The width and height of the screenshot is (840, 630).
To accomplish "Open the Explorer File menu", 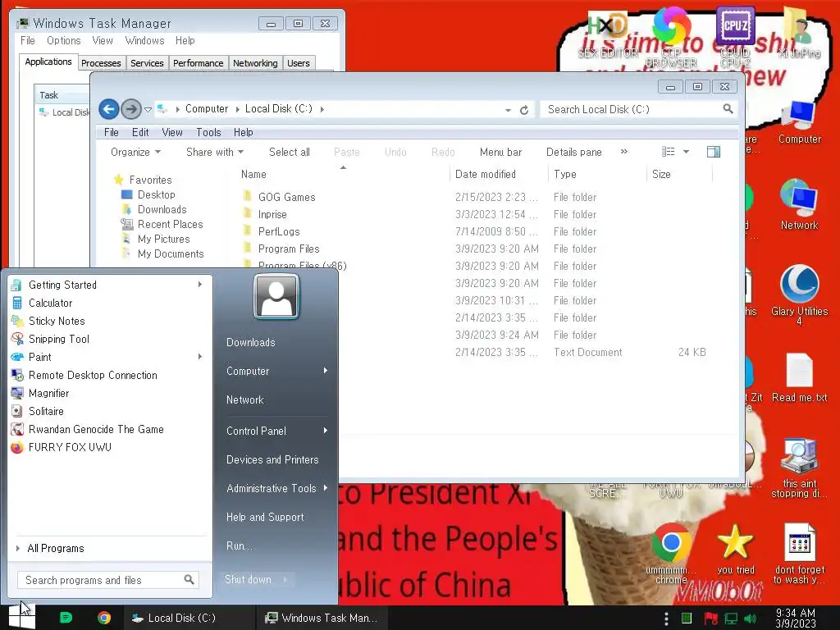I will (x=112, y=132).
